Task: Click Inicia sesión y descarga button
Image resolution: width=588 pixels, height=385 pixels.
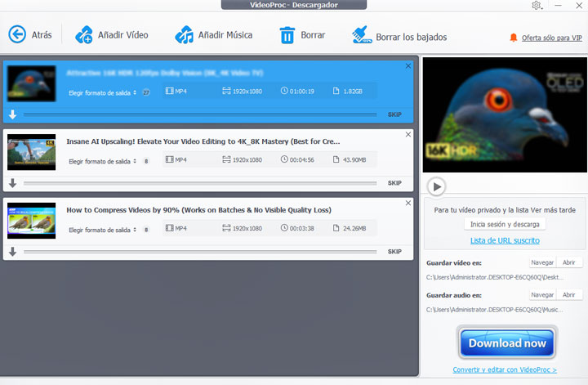Action: click(505, 224)
